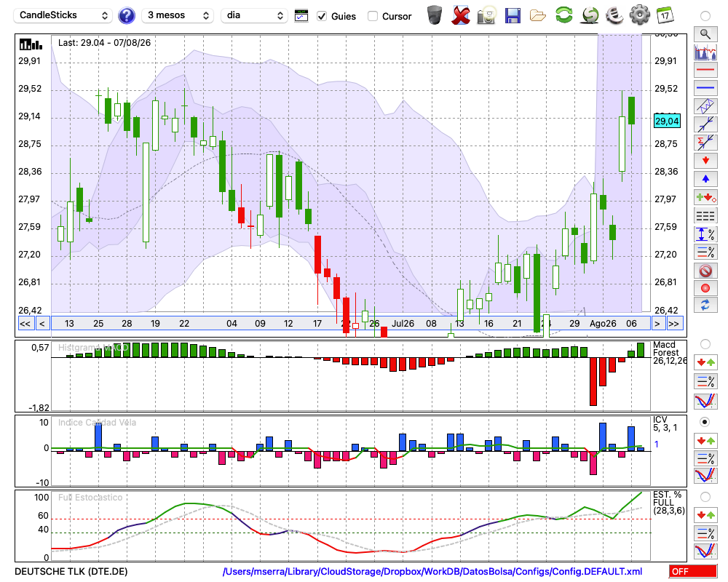
Task: Open the dia interval dropdown
Action: tap(254, 15)
